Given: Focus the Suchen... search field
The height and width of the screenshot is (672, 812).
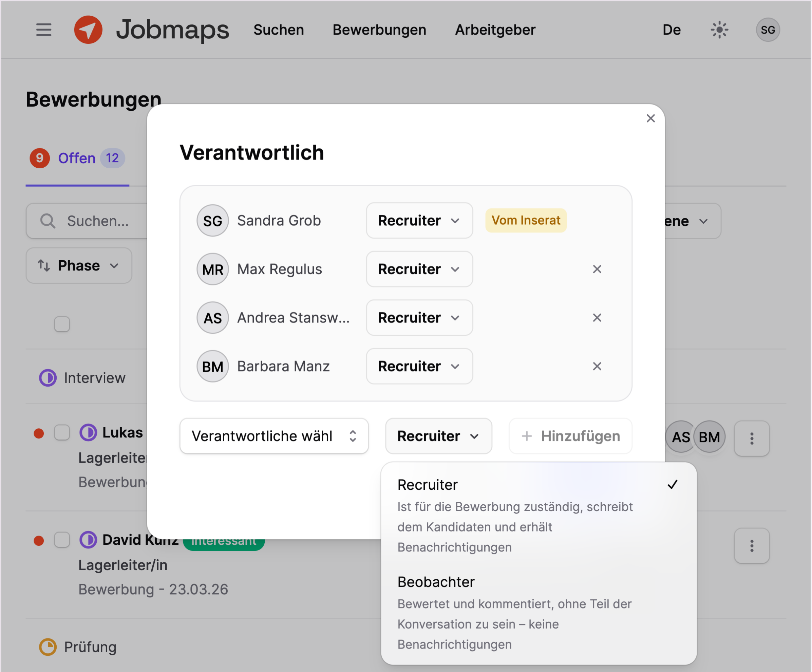Looking at the screenshot, I should point(87,221).
